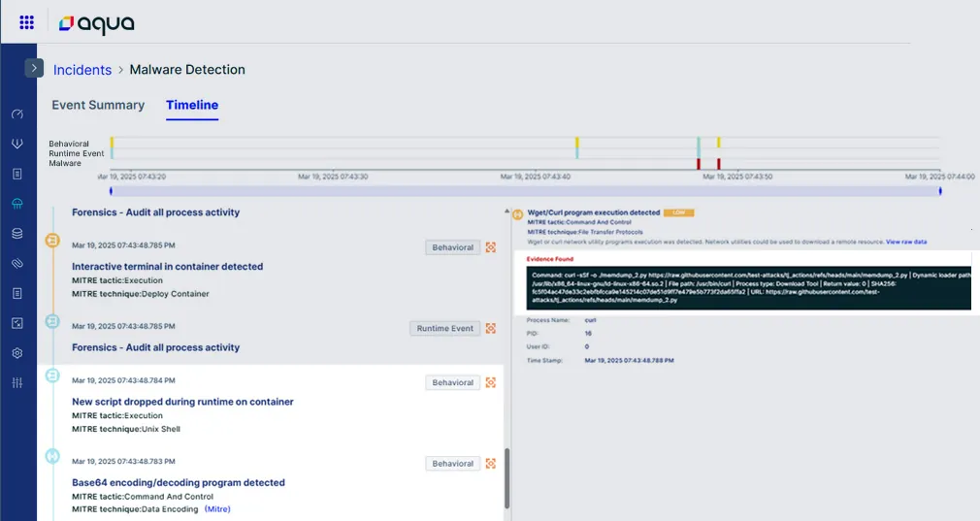The image size is (980, 521).
Task: Open the report page sidebar icon
Action: pyautogui.click(x=17, y=293)
